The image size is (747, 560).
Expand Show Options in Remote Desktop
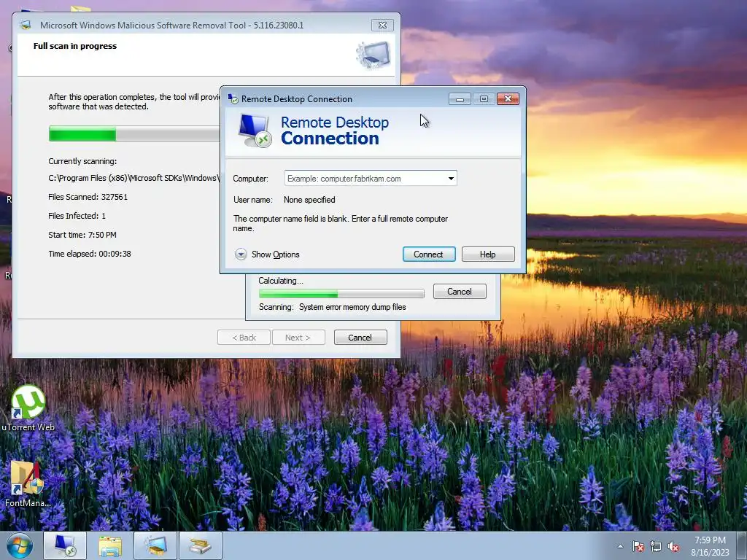point(267,254)
